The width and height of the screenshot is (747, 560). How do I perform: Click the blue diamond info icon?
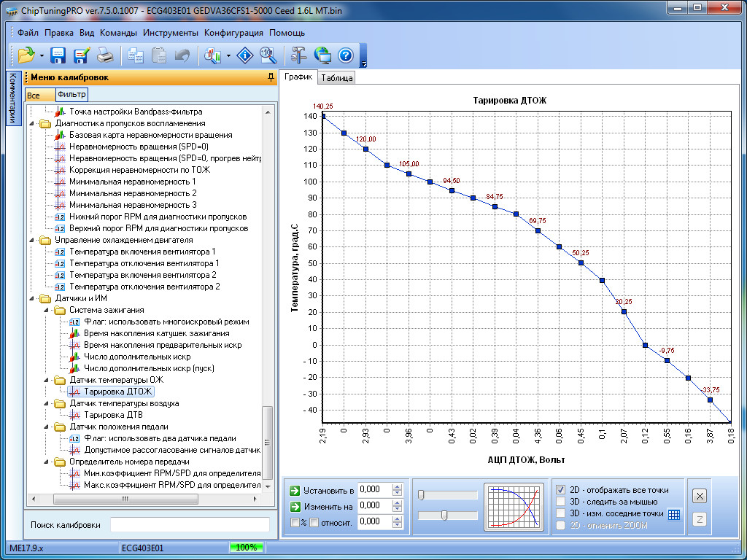247,55
